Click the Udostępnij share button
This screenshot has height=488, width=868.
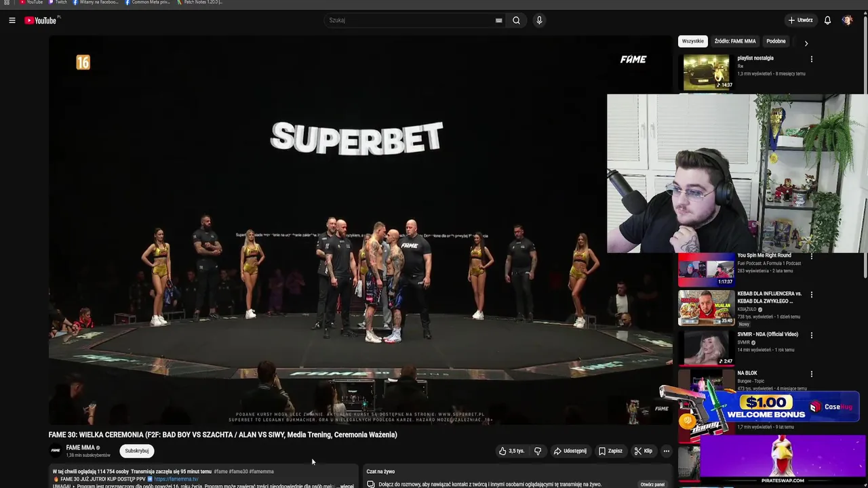[570, 451]
